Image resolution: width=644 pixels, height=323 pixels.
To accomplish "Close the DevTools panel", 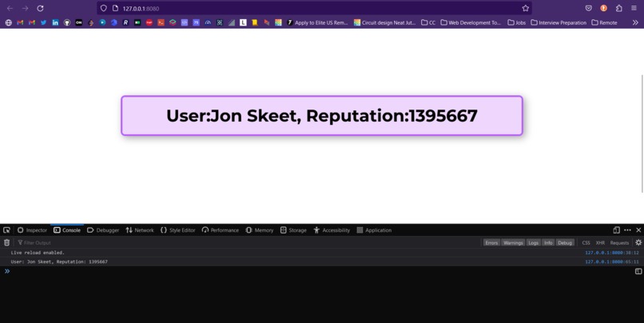I will tap(638, 230).
